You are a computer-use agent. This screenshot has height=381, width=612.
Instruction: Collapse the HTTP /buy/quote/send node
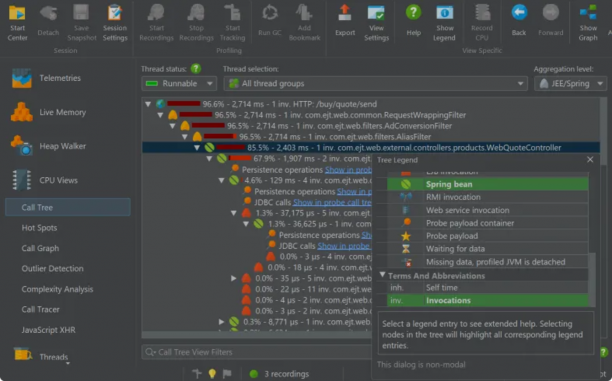(148, 104)
